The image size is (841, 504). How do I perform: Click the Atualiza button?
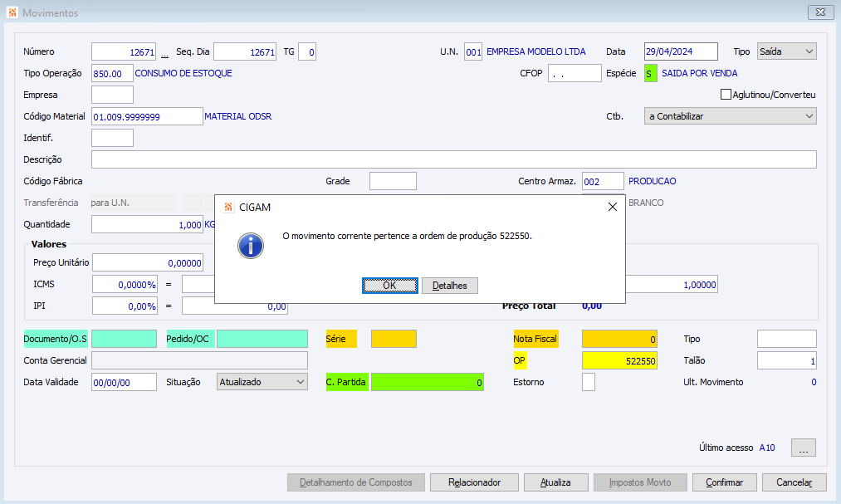(555, 482)
